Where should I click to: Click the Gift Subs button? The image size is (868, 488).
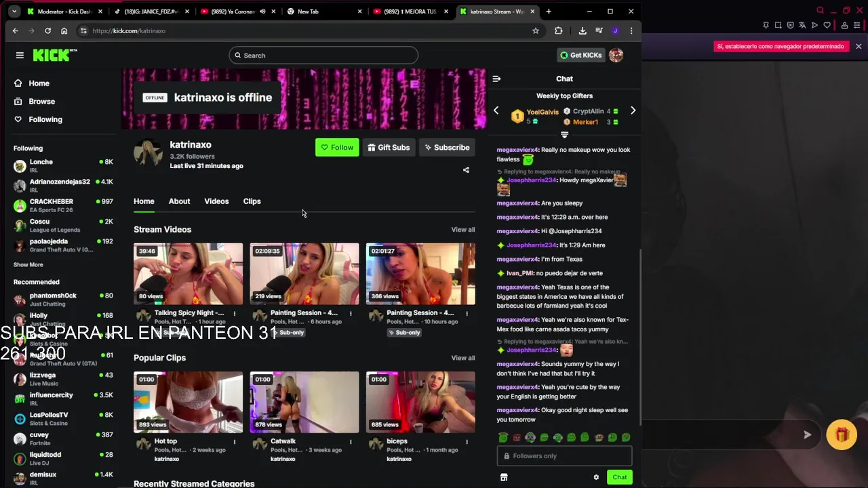[389, 147]
